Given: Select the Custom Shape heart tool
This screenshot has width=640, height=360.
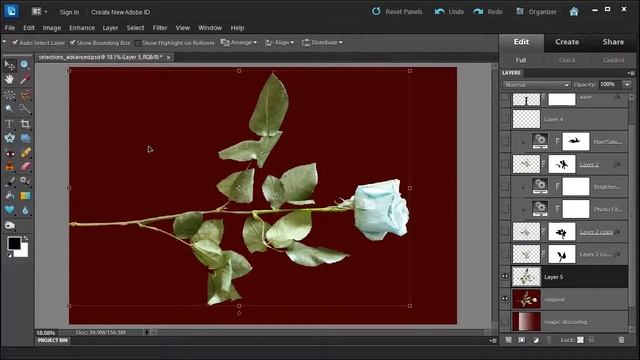Looking at the screenshot, I should pyautogui.click(x=9, y=210).
